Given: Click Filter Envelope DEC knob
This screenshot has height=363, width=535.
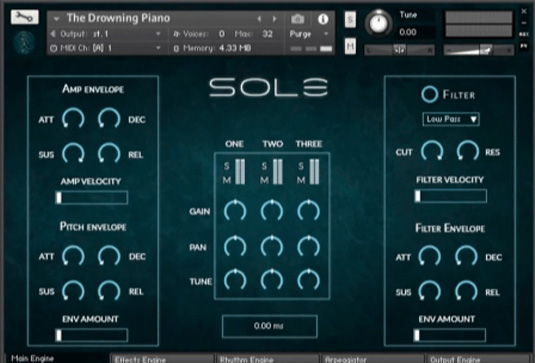Looking at the screenshot, I should click(466, 256).
